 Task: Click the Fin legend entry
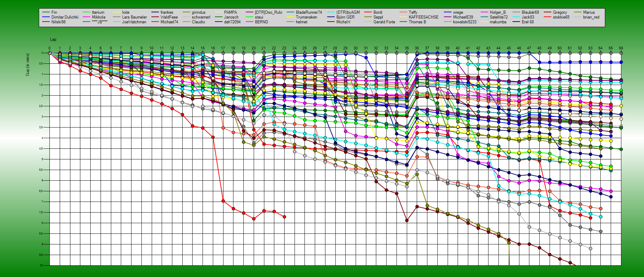(x=54, y=12)
